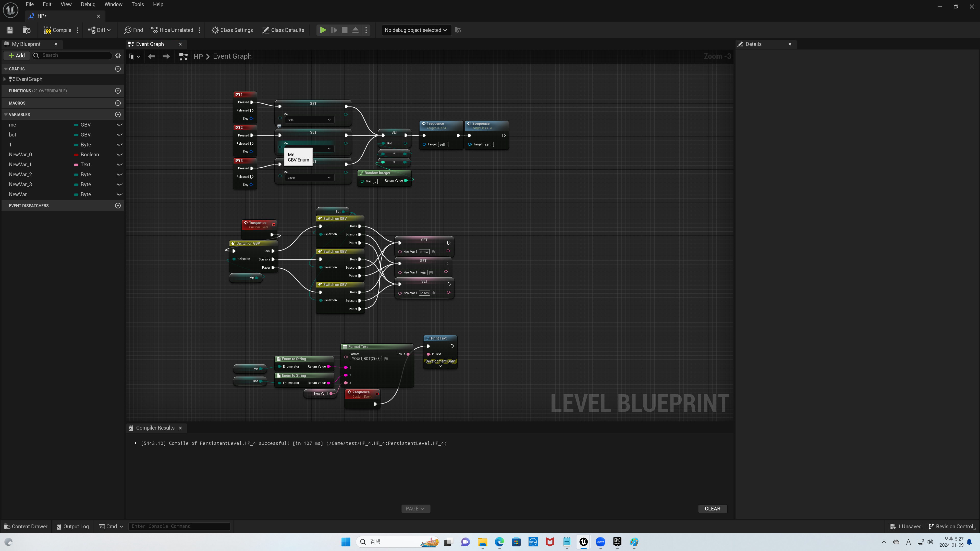Viewport: 980px width, 551px height.
Task: Toggle visibility eye for bot variable
Action: pos(119,135)
